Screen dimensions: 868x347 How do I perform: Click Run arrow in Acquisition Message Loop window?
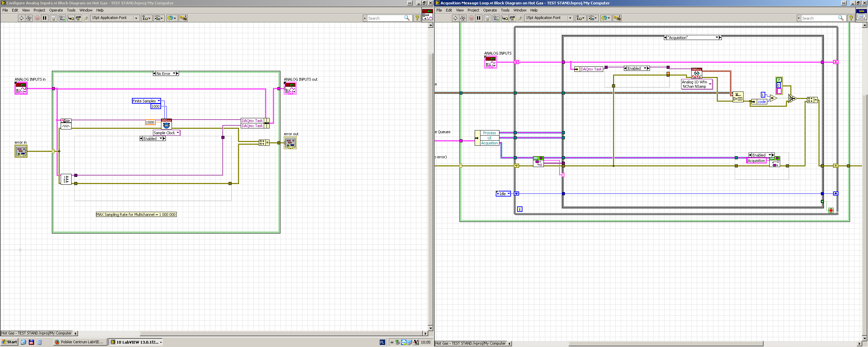[x=455, y=18]
